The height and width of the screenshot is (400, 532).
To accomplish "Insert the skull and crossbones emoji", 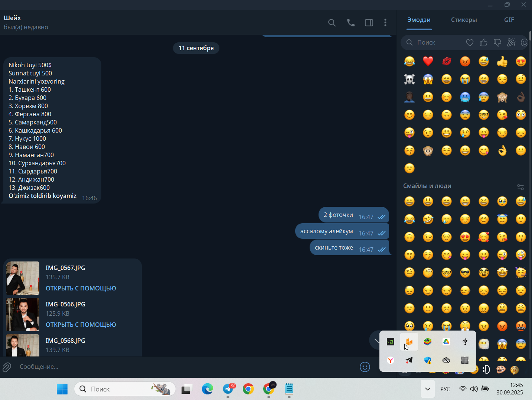I will pyautogui.click(x=409, y=79).
